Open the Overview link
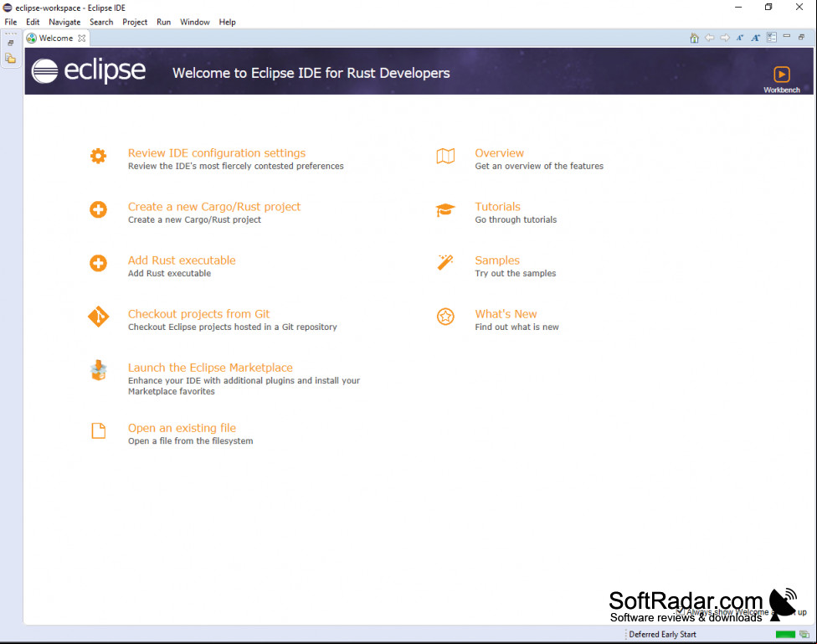Viewport: 817px width, 644px height. pyautogui.click(x=499, y=152)
